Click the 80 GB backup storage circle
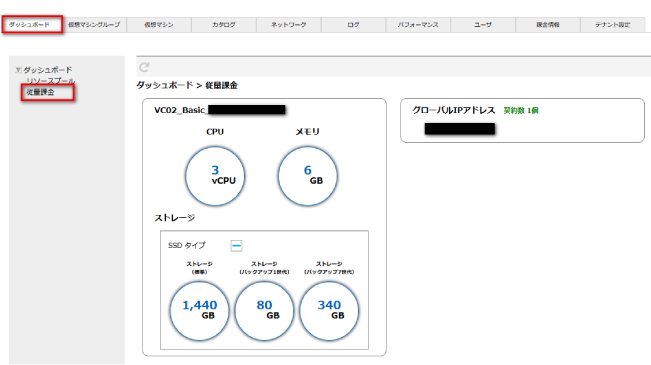 tap(264, 311)
